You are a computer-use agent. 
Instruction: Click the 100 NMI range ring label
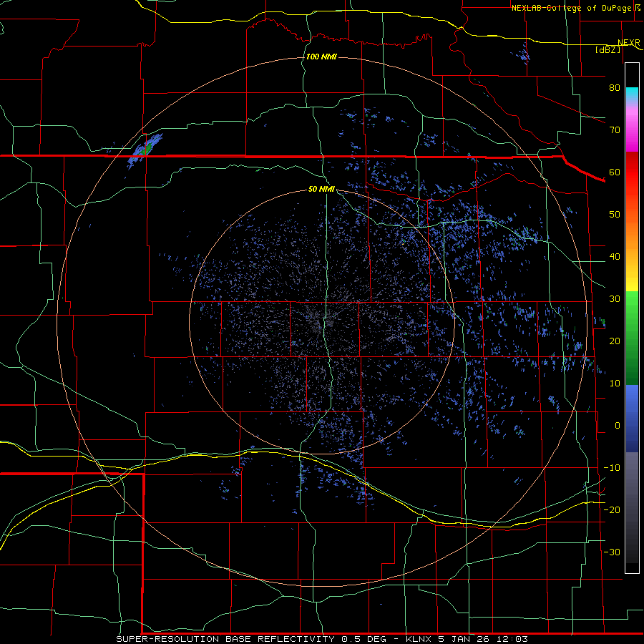[x=321, y=57]
